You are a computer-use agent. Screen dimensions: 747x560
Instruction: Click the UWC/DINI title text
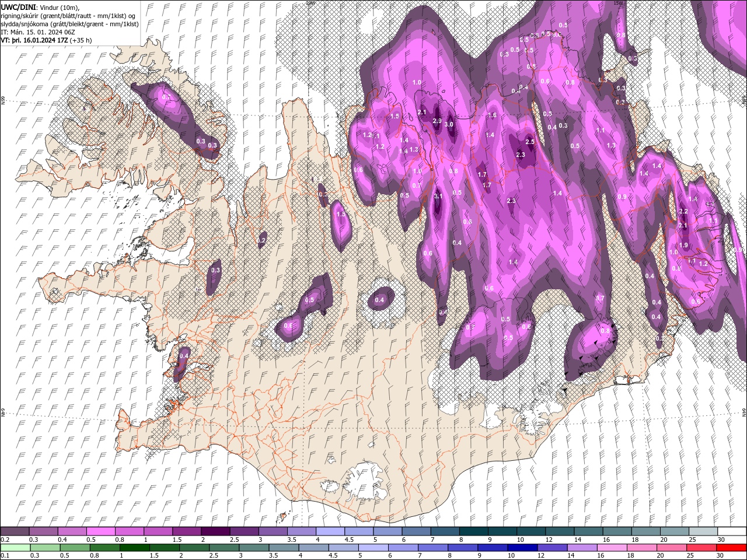(19, 7)
